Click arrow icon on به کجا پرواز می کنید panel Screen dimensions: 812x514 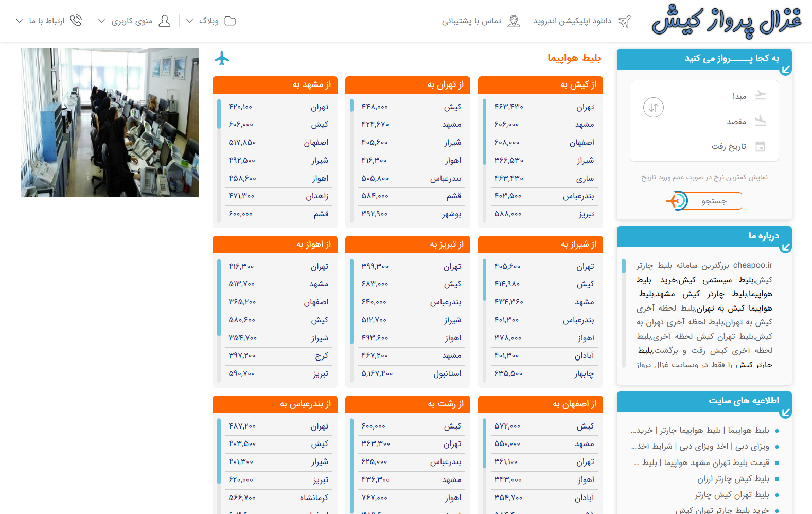pyautogui.click(x=786, y=70)
